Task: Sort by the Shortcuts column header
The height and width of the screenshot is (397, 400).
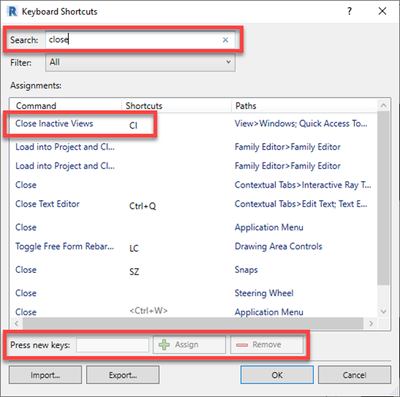Action: click(x=177, y=106)
